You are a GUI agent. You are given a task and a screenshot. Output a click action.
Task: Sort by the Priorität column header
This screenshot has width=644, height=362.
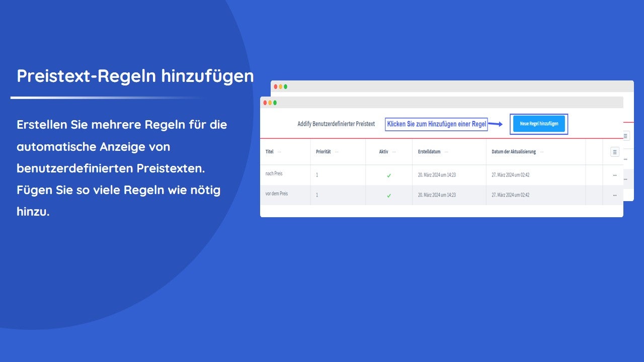[323, 152]
